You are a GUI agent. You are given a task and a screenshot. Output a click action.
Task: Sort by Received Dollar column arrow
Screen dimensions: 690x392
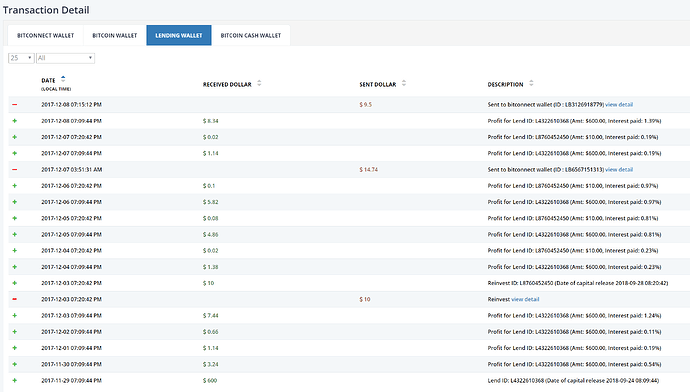click(259, 83)
